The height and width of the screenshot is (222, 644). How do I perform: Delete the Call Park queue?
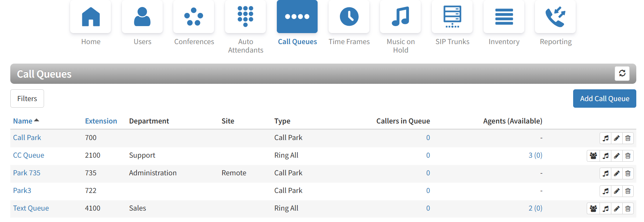pyautogui.click(x=628, y=138)
